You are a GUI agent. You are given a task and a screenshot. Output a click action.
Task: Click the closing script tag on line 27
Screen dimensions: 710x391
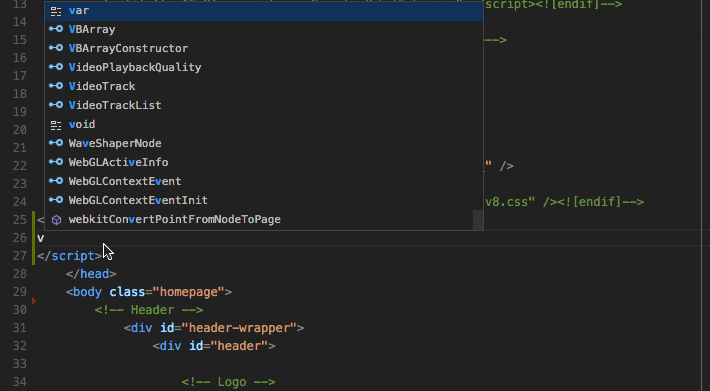[x=69, y=256]
